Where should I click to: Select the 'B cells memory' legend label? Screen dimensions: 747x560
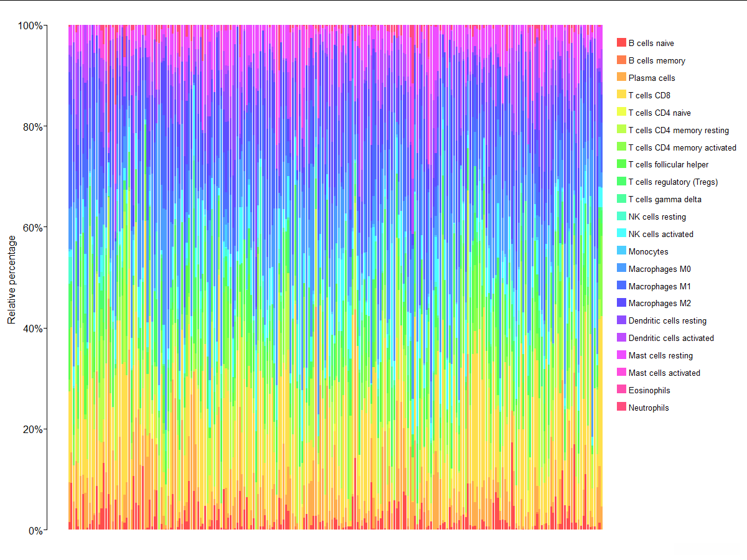(x=657, y=60)
